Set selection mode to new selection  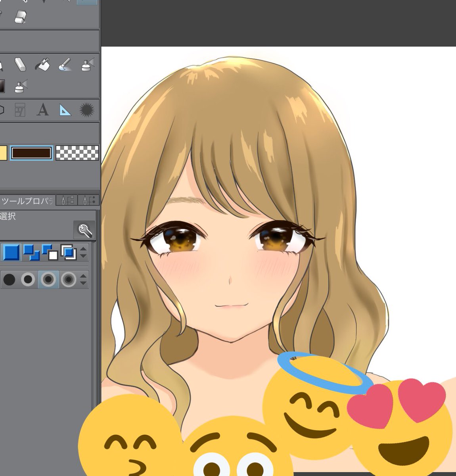click(x=11, y=252)
